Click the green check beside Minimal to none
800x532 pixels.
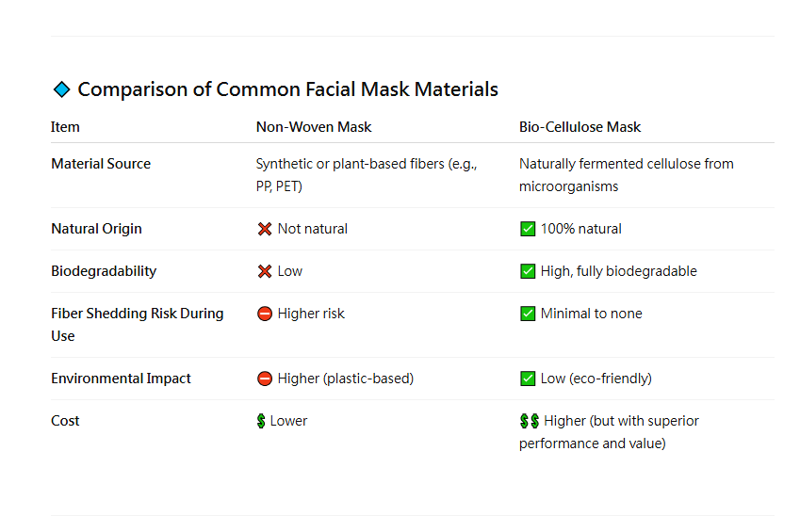(528, 314)
